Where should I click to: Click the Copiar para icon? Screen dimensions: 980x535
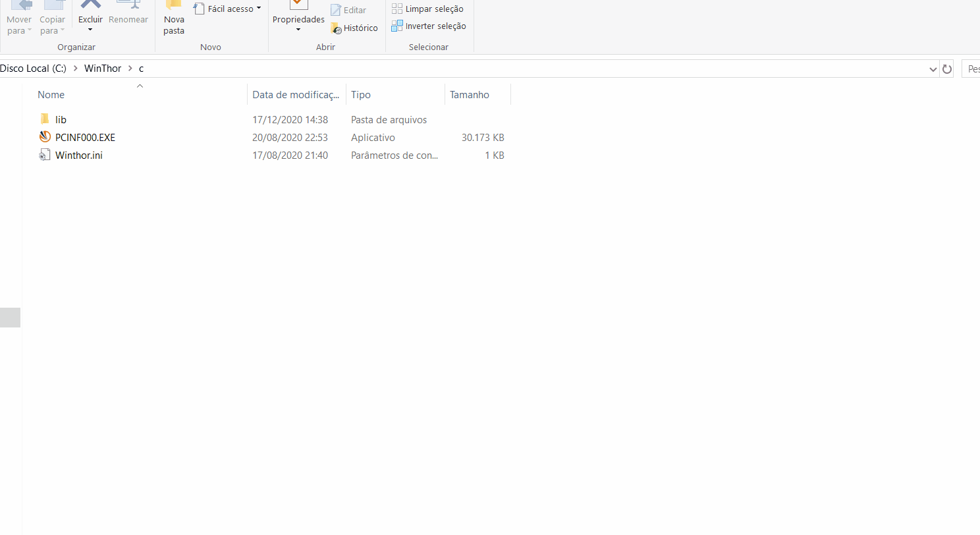pos(53,5)
